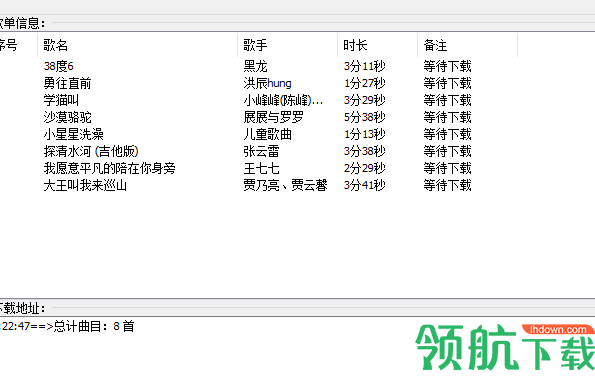Click 等待下载 status for 沙漠骆驼

tap(447, 117)
